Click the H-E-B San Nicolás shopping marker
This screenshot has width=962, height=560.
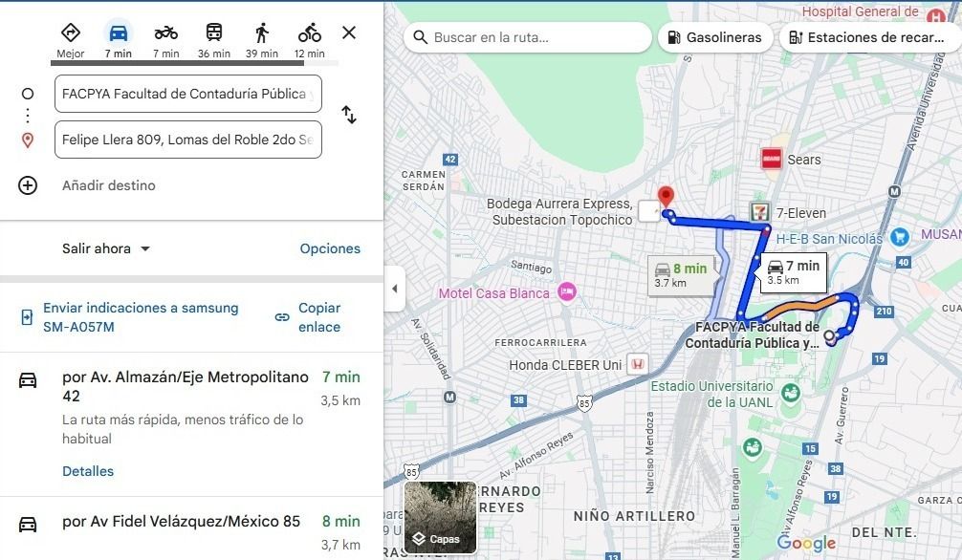tap(900, 237)
